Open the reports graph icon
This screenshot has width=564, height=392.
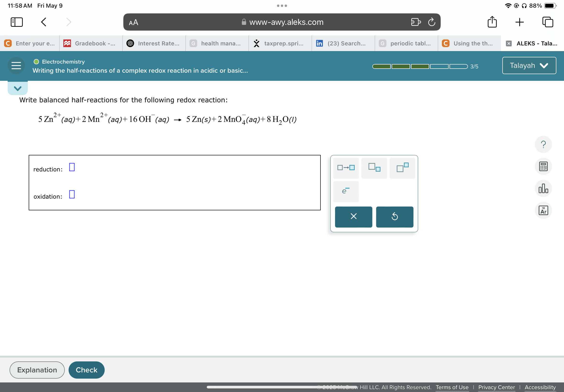point(543,188)
